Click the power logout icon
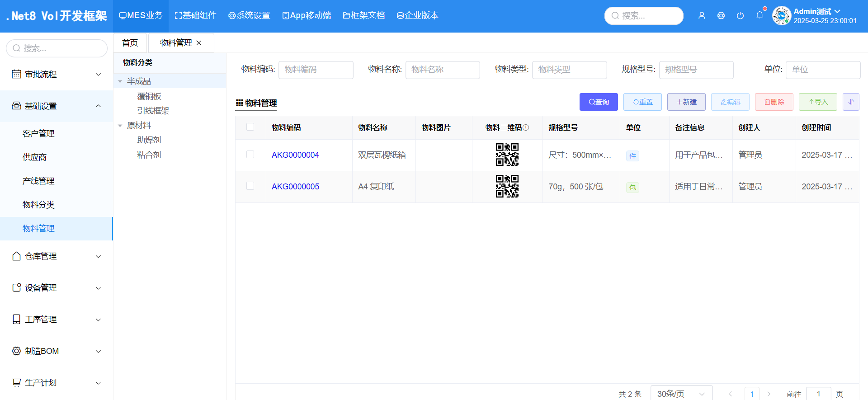 pyautogui.click(x=740, y=16)
